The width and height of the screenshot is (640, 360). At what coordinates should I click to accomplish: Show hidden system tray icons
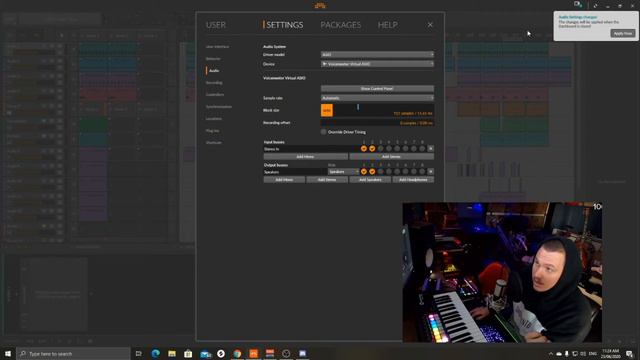pyautogui.click(x=551, y=354)
